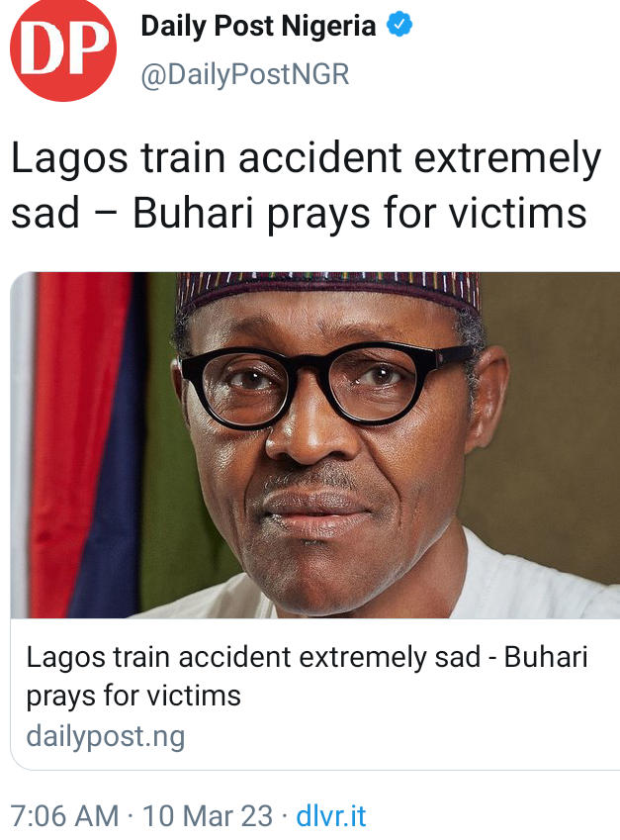Open the dlvr.it source link
The width and height of the screenshot is (620, 840).
(x=331, y=816)
